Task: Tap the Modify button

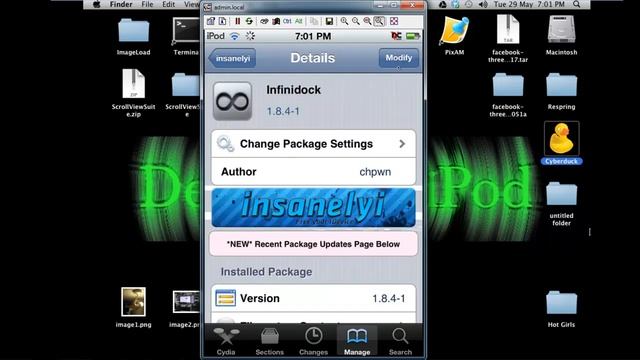Action: coord(399,58)
